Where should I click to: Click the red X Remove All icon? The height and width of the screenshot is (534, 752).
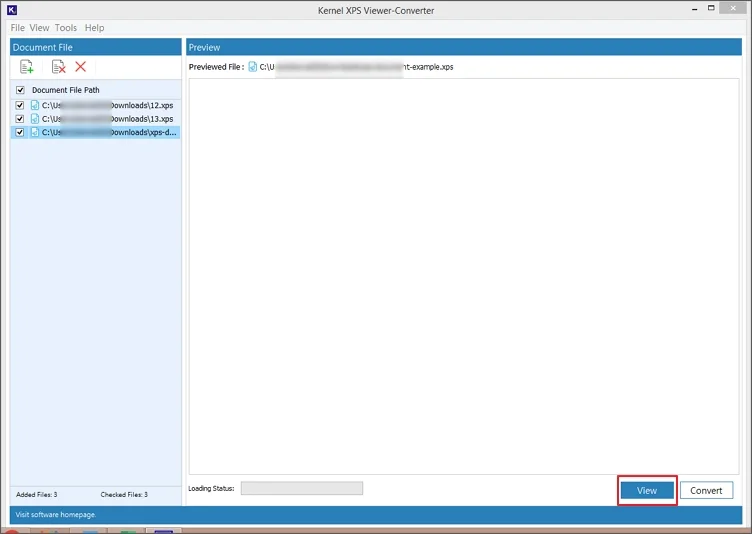pyautogui.click(x=81, y=67)
